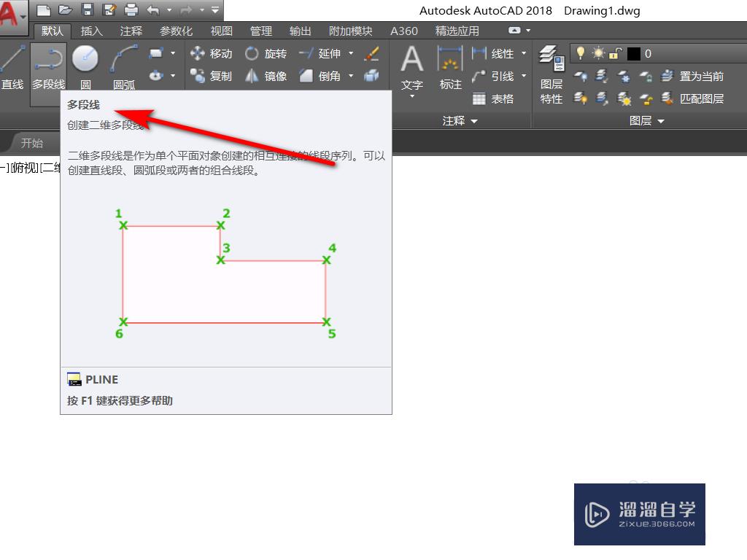Open the 视图 ribbon tab
The image size is (747, 560).
click(221, 31)
